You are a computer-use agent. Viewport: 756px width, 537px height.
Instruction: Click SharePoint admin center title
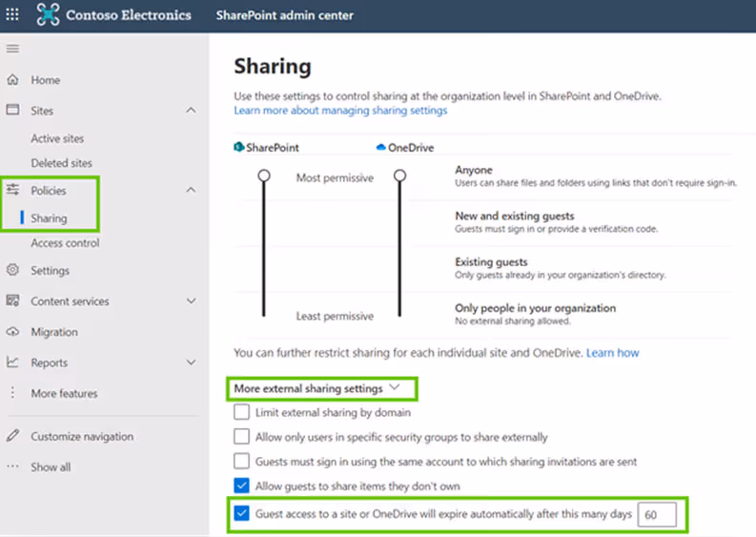tap(284, 15)
